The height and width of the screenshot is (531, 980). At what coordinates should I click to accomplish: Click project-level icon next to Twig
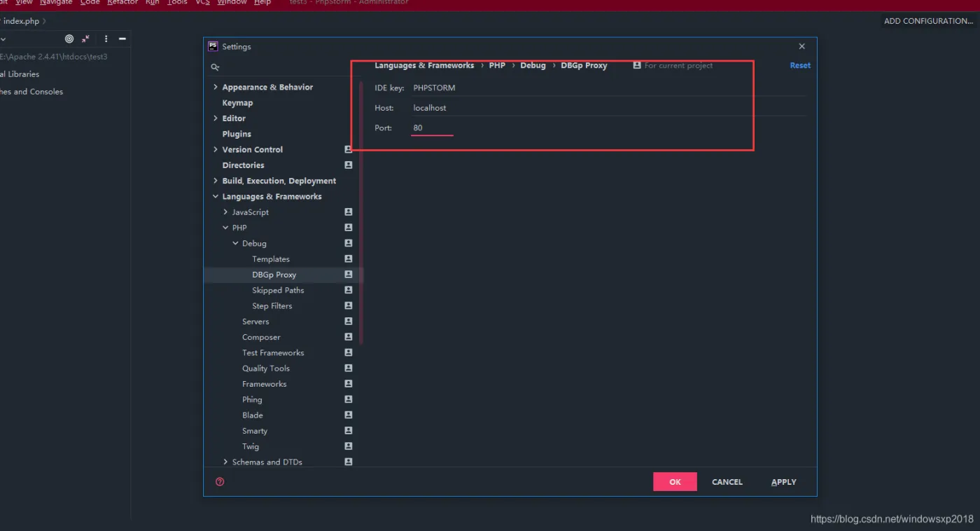tap(349, 446)
